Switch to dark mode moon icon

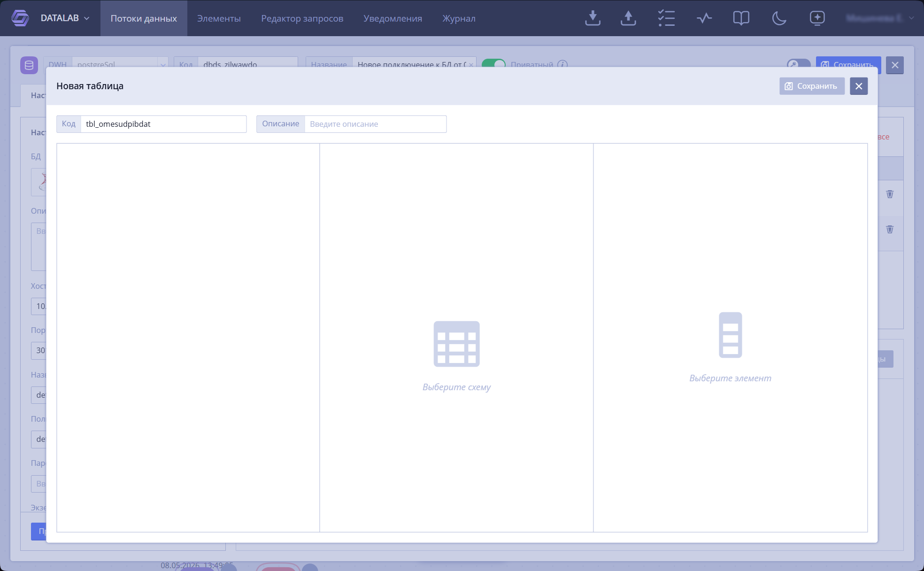pos(779,18)
